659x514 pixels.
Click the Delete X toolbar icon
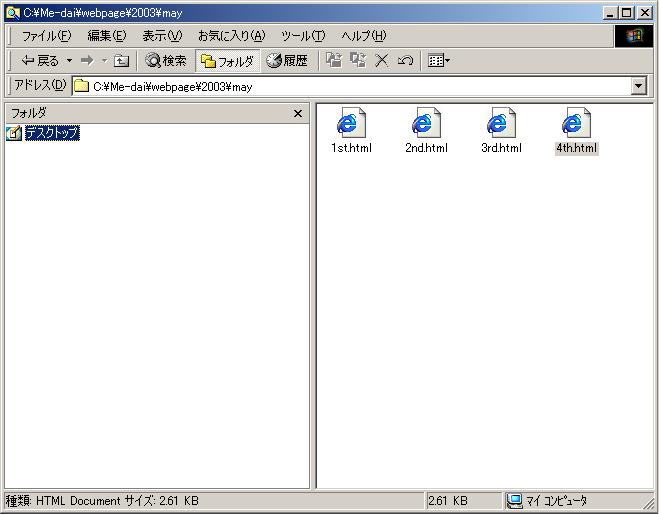[382, 61]
